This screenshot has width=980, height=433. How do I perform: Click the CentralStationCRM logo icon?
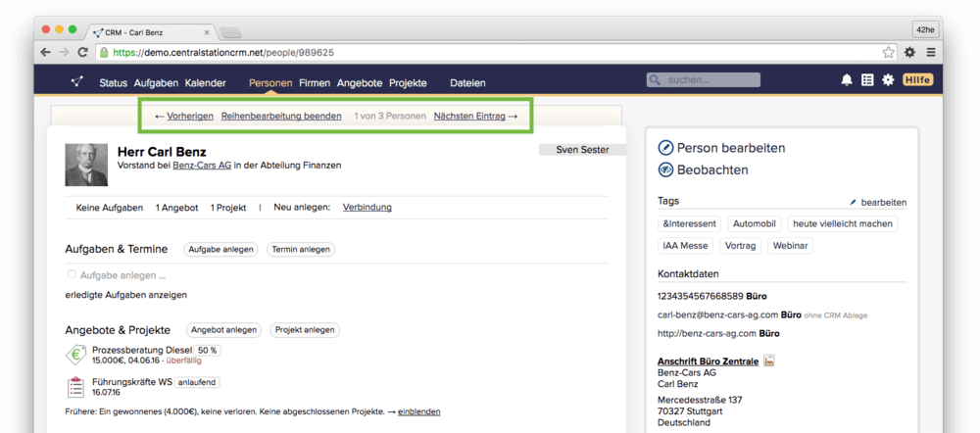click(x=76, y=81)
